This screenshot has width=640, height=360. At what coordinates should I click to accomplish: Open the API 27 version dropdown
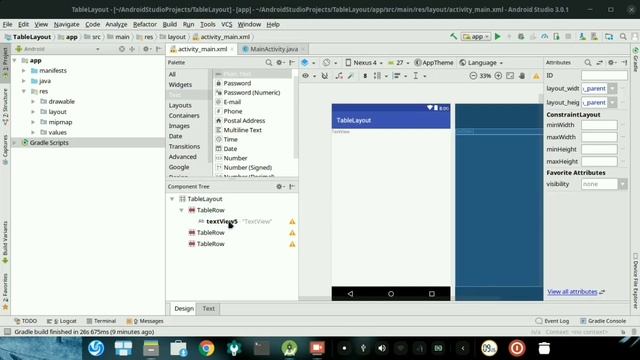pos(398,62)
